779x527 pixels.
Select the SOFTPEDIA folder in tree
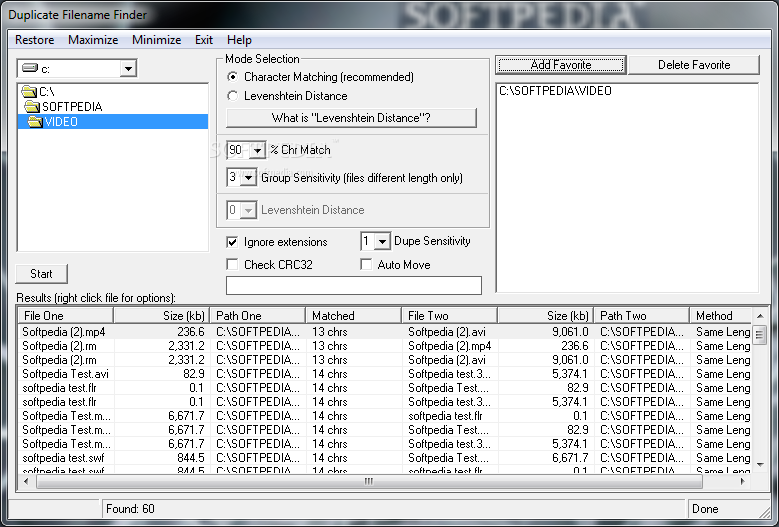coord(72,107)
